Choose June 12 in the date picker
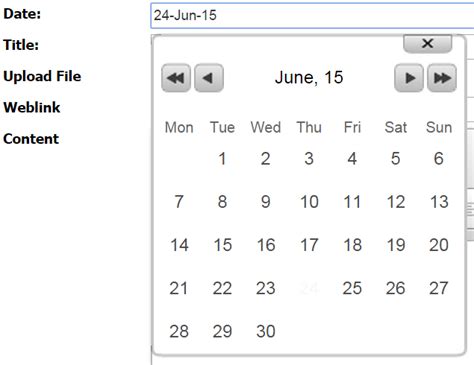Image resolution: width=474 pixels, height=365 pixels. tap(396, 202)
